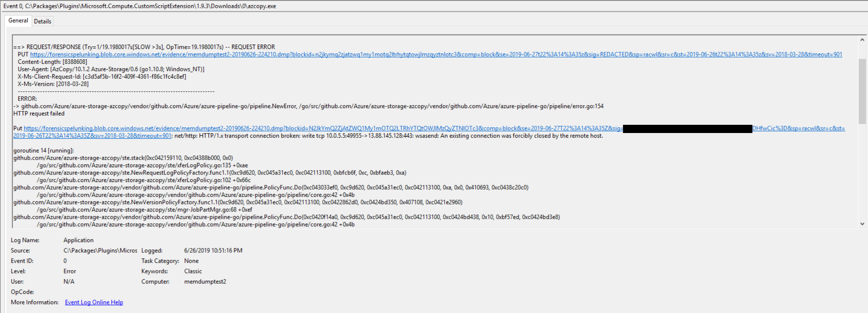Viewport: 868px width, 313px height.
Task: Click the 'More Information:' label
Action: [x=35, y=302]
